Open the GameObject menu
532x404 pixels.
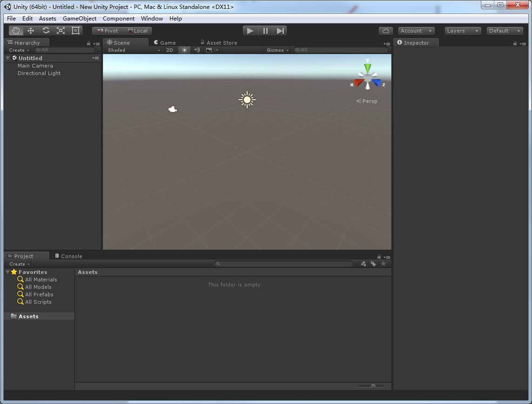[80, 19]
